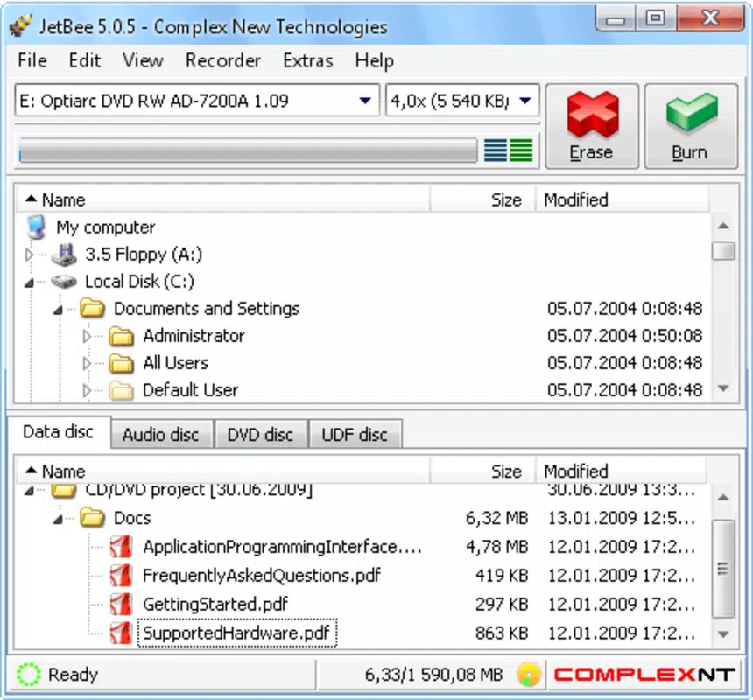Viewport: 753px width, 700px height.
Task: Open the Recorder menu
Action: [x=223, y=61]
